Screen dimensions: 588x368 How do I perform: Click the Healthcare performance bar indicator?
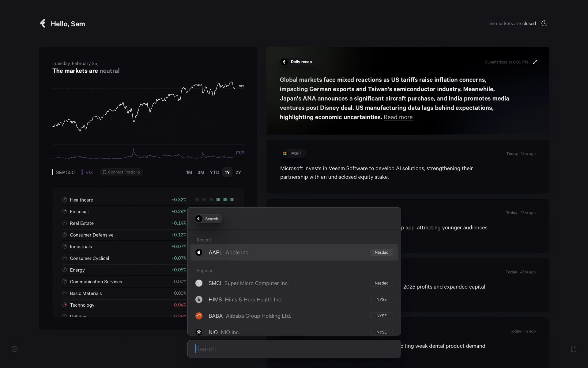click(213, 200)
